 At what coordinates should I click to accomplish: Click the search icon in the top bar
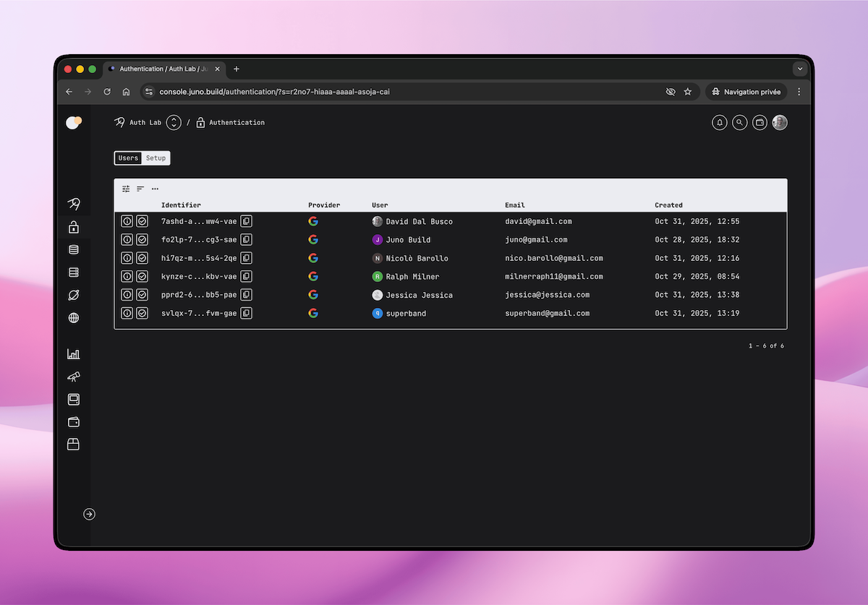point(739,122)
